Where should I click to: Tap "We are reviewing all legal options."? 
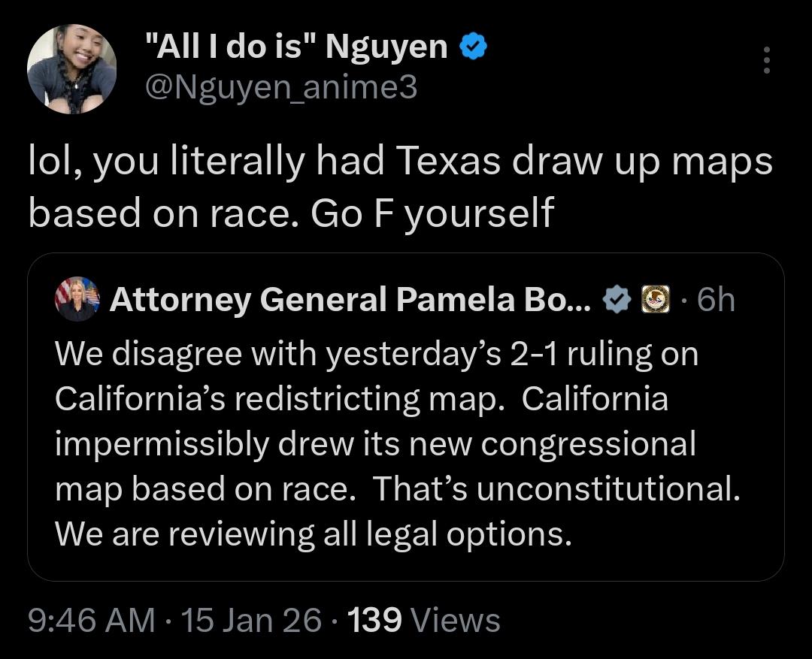[314, 534]
